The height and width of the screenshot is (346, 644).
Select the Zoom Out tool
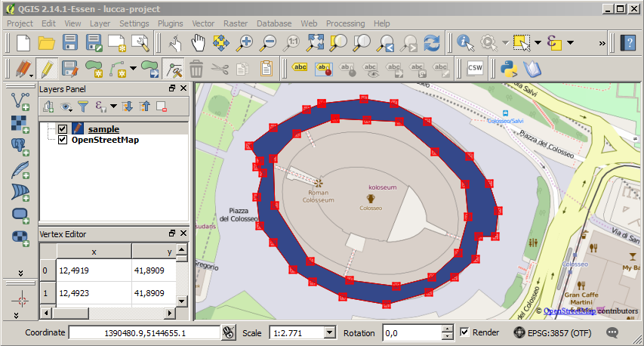coord(268,43)
